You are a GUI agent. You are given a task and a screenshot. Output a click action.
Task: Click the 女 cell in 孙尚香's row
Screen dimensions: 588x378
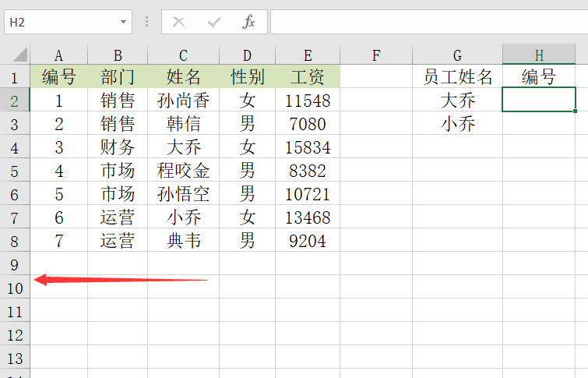point(247,100)
